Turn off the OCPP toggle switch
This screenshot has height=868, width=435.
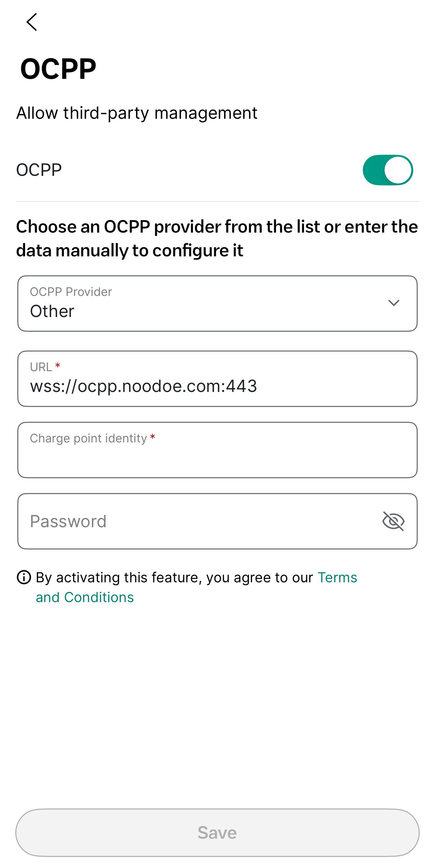click(387, 170)
